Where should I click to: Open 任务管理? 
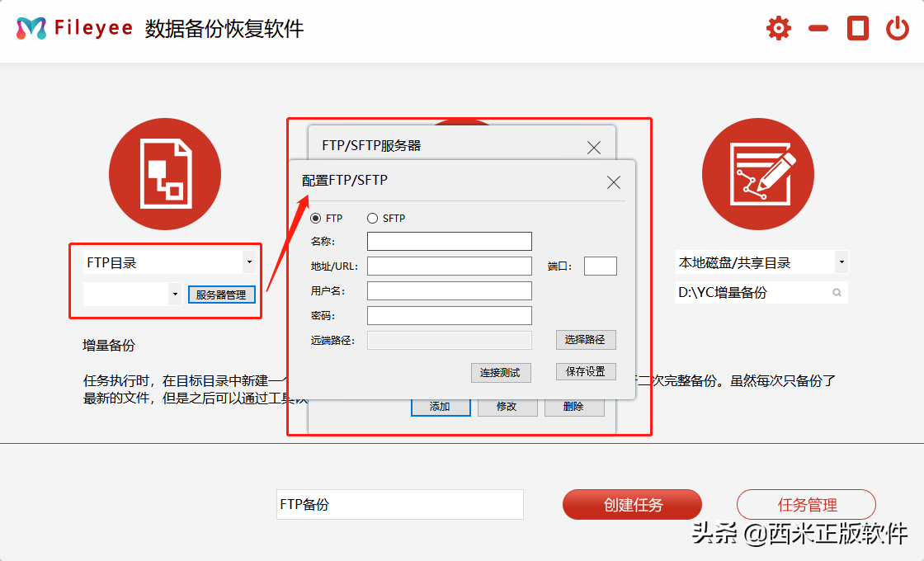(806, 504)
